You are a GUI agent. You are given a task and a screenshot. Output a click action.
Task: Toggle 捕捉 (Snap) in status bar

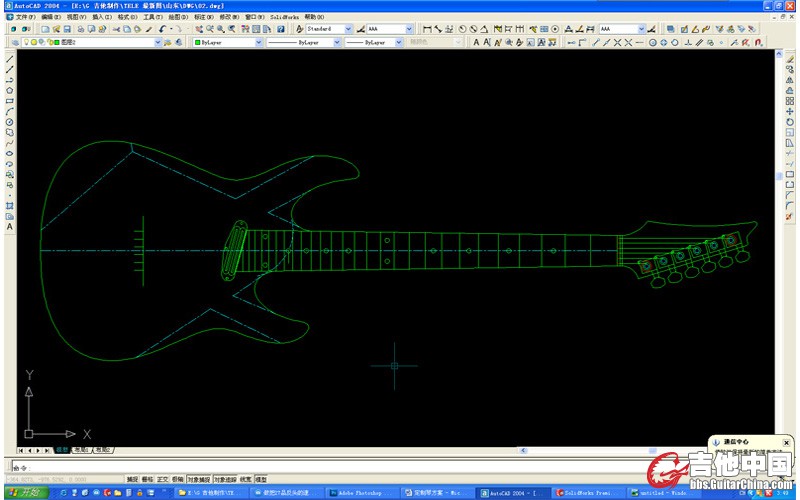click(133, 480)
